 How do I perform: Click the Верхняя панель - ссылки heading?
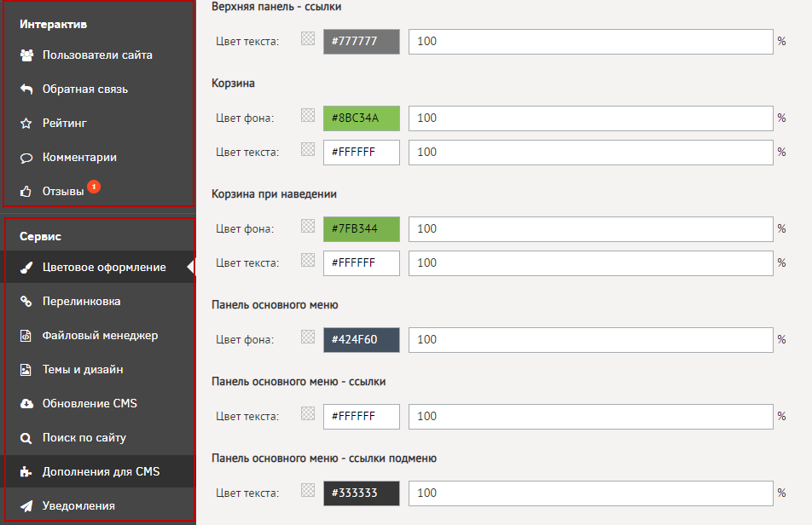(276, 7)
